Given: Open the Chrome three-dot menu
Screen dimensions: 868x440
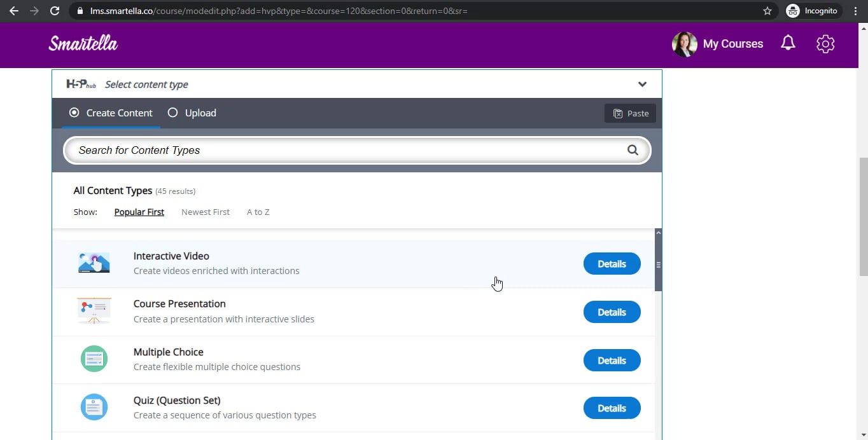Looking at the screenshot, I should pyautogui.click(x=856, y=11).
